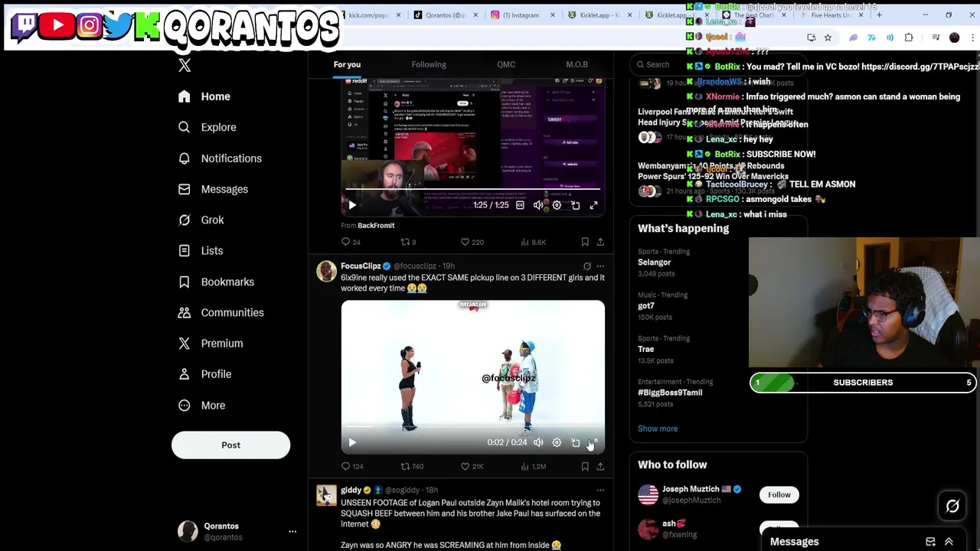Share the FocusClipz post
This screenshot has width=980, height=551.
coord(600,466)
